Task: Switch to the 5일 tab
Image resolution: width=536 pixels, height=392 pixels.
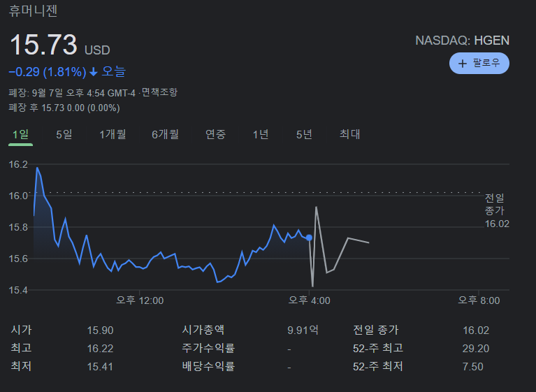Action: (64, 134)
